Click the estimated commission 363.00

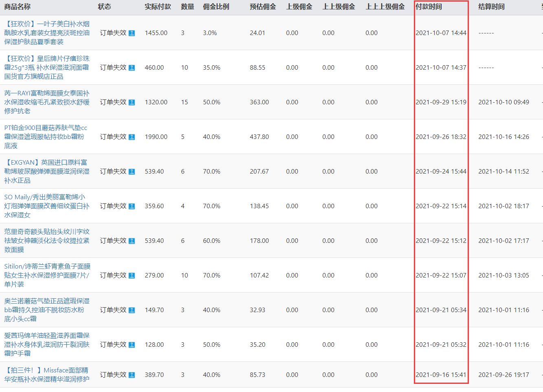[259, 102]
